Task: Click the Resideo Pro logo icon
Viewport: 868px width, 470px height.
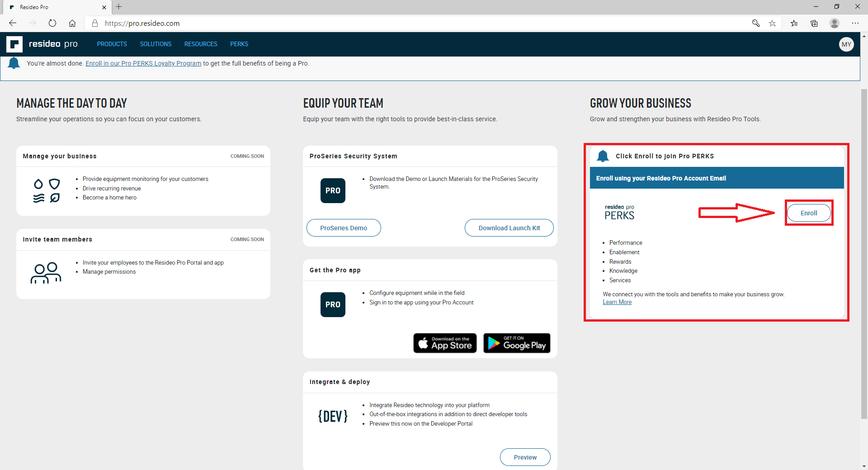Action: (14, 44)
